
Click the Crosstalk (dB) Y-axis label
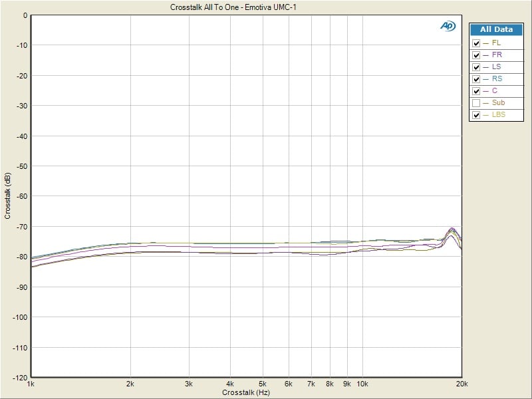[x=7, y=196]
